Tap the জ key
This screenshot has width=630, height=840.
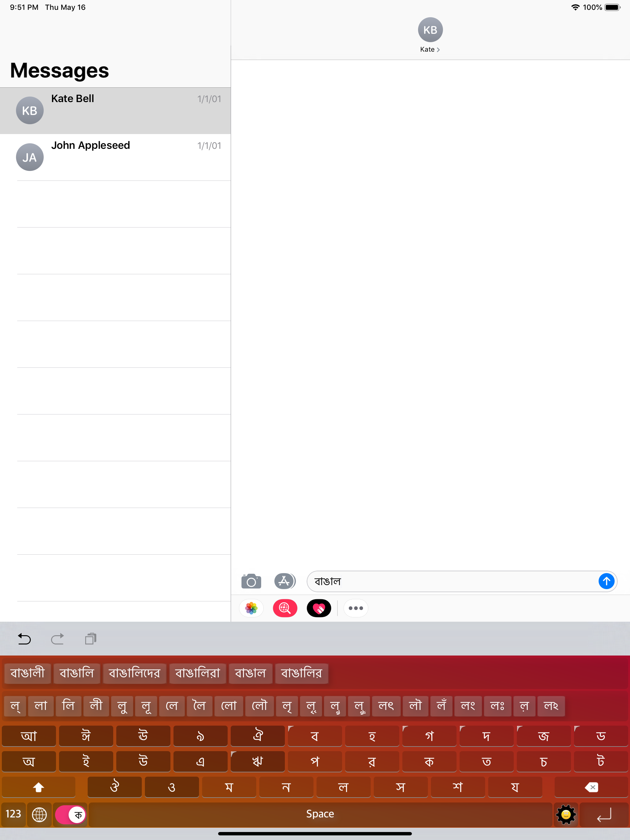coord(544,736)
